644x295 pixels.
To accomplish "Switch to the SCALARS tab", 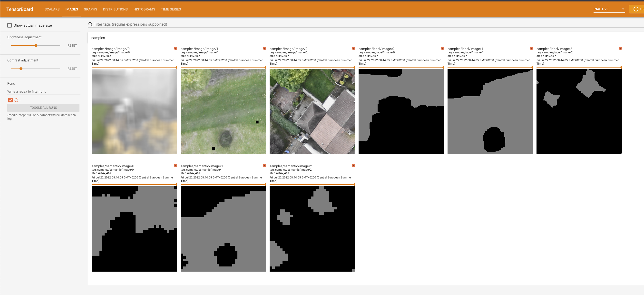I will coord(52,9).
